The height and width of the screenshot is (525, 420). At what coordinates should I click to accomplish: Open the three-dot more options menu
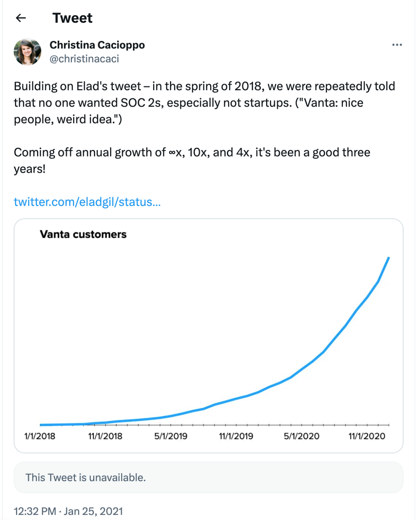tap(397, 45)
